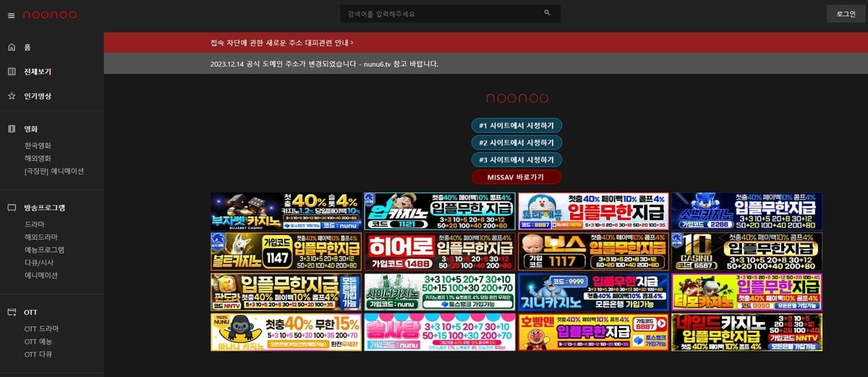Open 한국영화 sublink
This screenshot has height=377, width=868.
38,145
